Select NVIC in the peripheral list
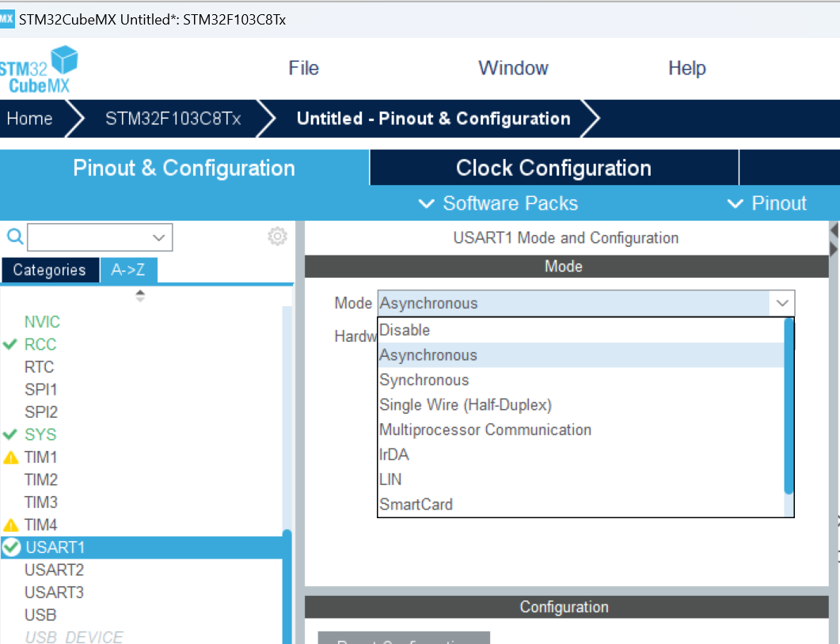840x644 pixels. pyautogui.click(x=42, y=322)
